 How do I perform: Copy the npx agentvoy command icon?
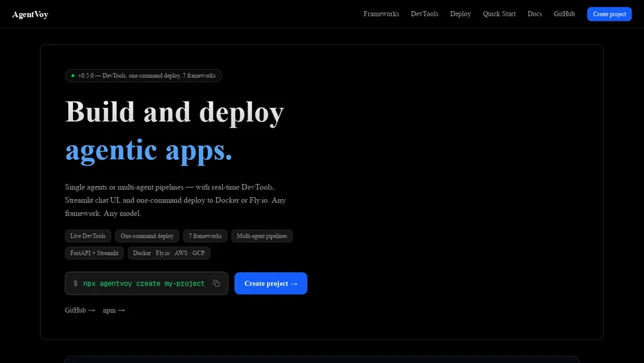coord(216,283)
